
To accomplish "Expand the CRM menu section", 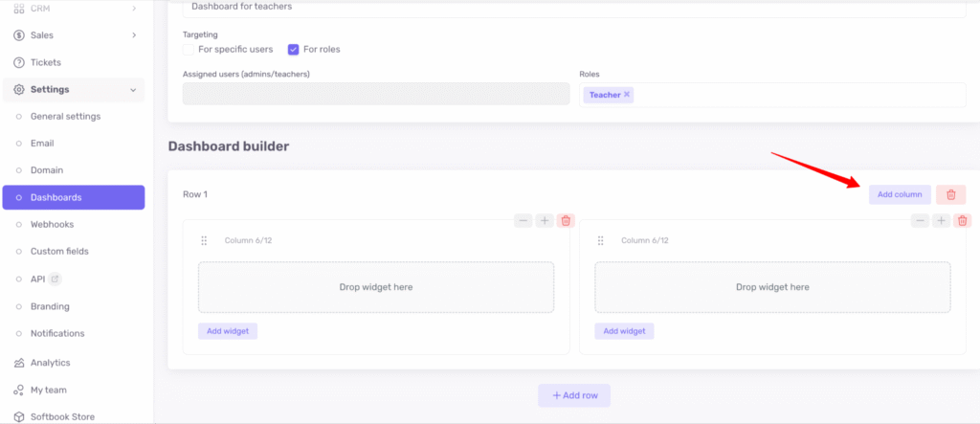I will pos(133,9).
